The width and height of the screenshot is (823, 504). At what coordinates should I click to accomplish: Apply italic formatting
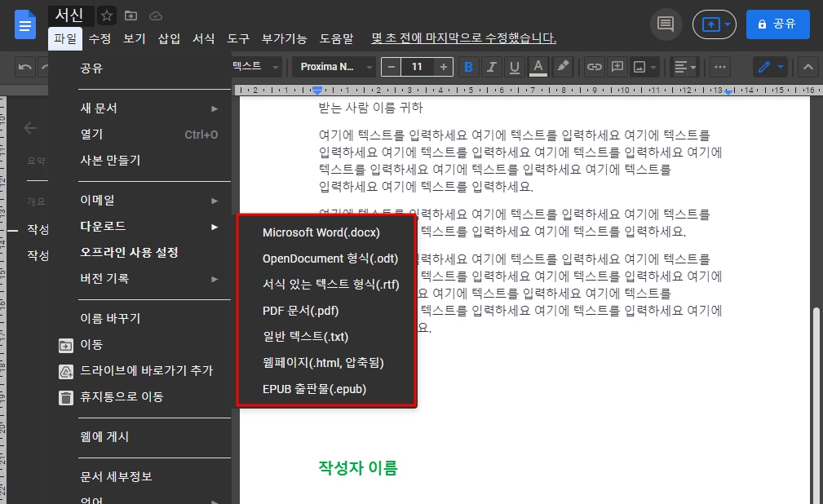click(491, 67)
